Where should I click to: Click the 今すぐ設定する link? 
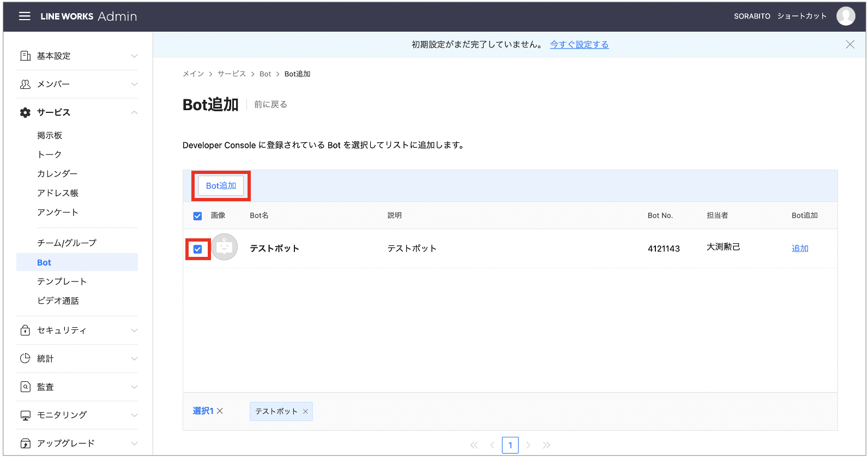coord(579,45)
